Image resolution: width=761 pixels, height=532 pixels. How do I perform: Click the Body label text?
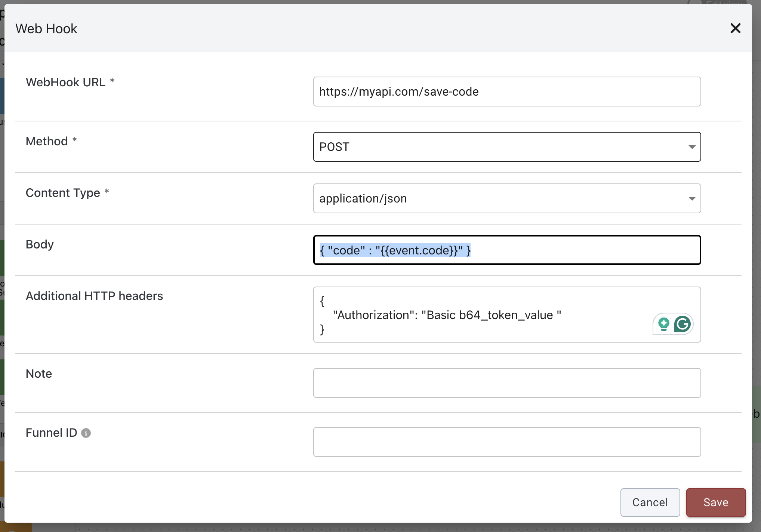pyautogui.click(x=40, y=244)
